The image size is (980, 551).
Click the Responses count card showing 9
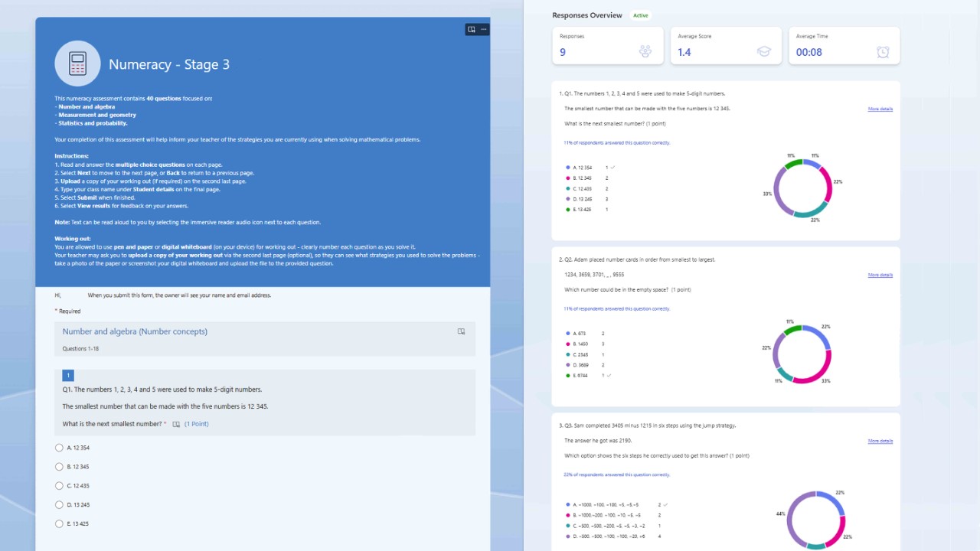[x=608, y=46]
